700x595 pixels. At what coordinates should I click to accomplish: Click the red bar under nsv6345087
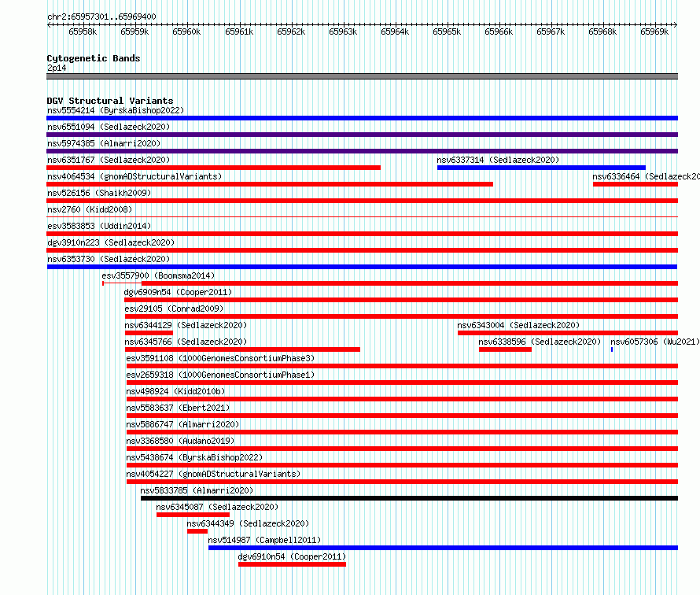[x=193, y=515]
